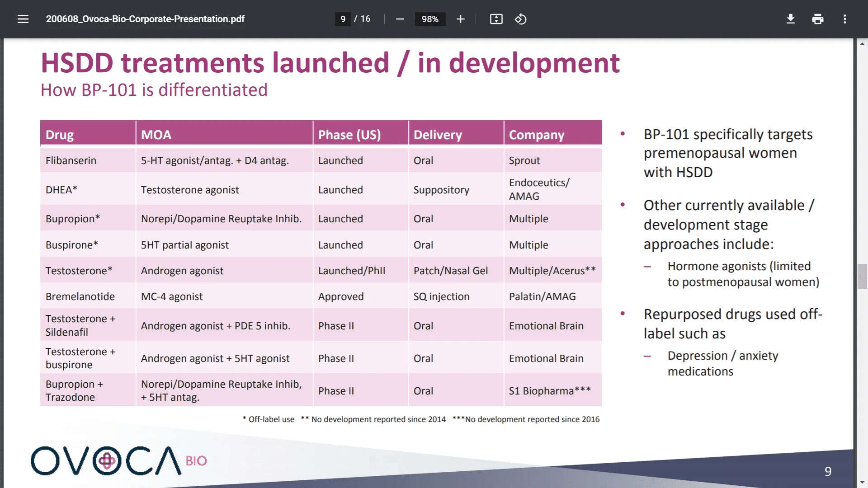
Task: Click the 'Flibanserin' drug cell
Action: [x=88, y=160]
